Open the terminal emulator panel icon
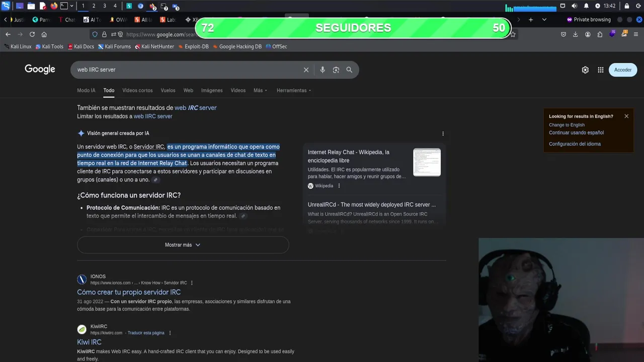Screen dimensions: 644x362 [x=64, y=6]
